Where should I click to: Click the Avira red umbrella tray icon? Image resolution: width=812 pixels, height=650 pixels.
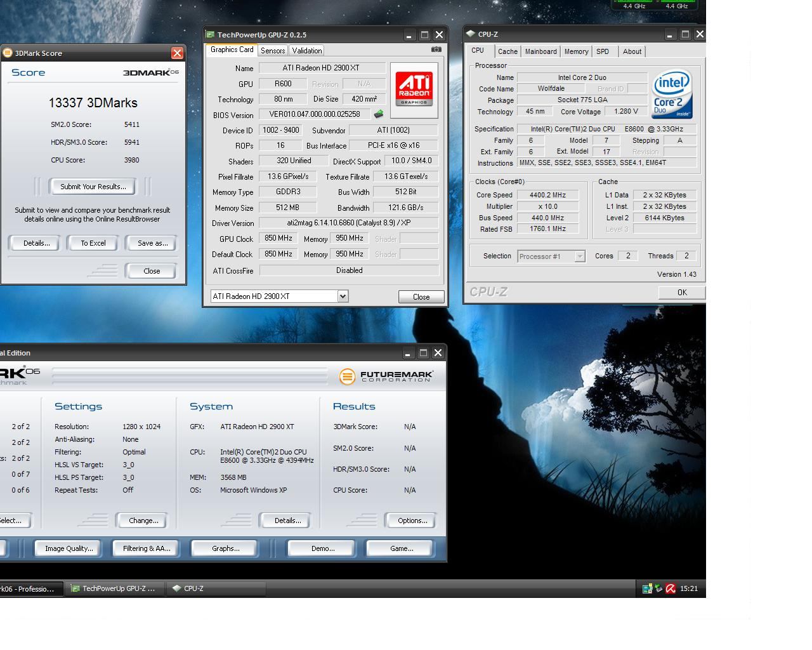pos(670,588)
